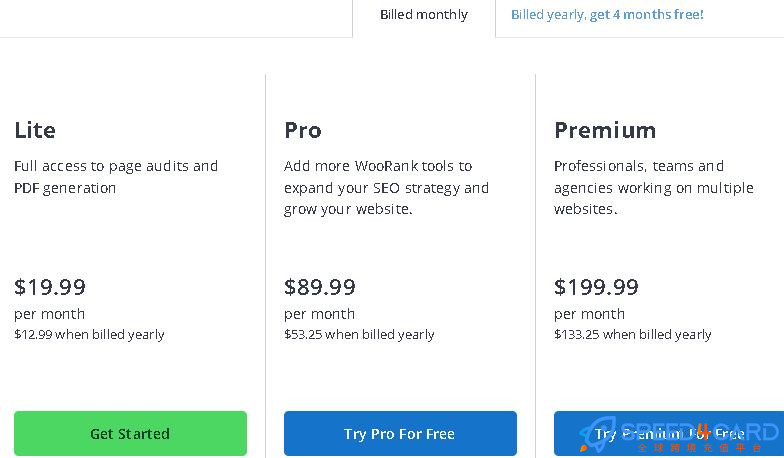Click per month label under Pro price

pos(320,314)
